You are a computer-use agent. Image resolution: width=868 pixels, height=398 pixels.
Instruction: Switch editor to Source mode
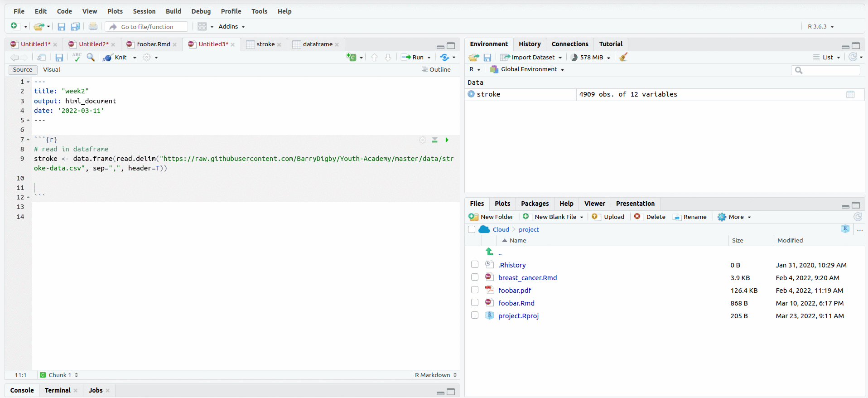pos(23,70)
